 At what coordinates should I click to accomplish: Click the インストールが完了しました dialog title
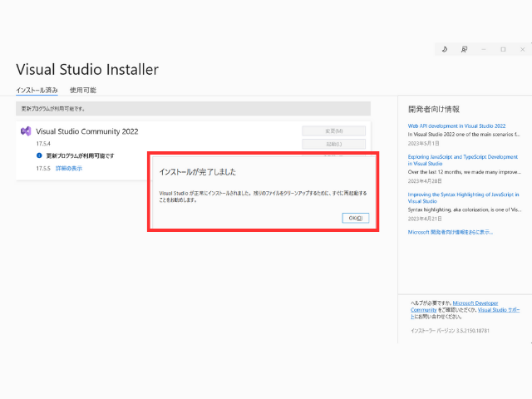pyautogui.click(x=198, y=172)
